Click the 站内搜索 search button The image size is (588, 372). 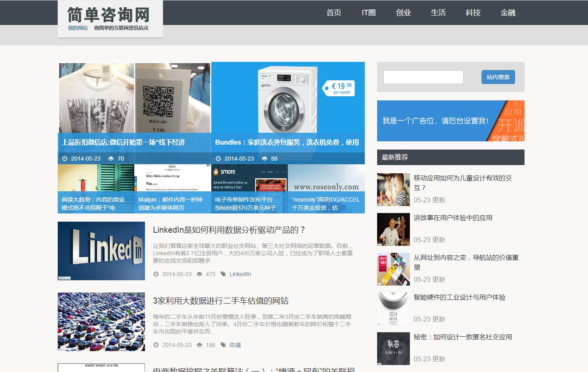click(x=498, y=77)
